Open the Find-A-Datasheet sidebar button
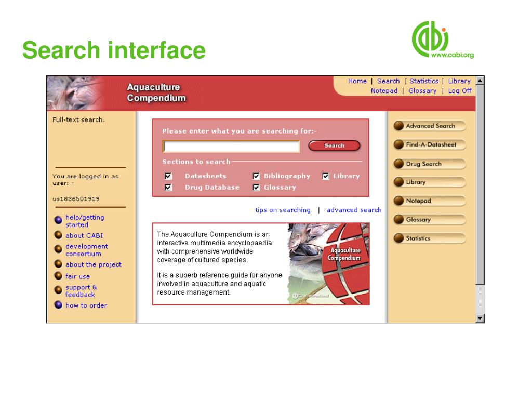 (430, 144)
